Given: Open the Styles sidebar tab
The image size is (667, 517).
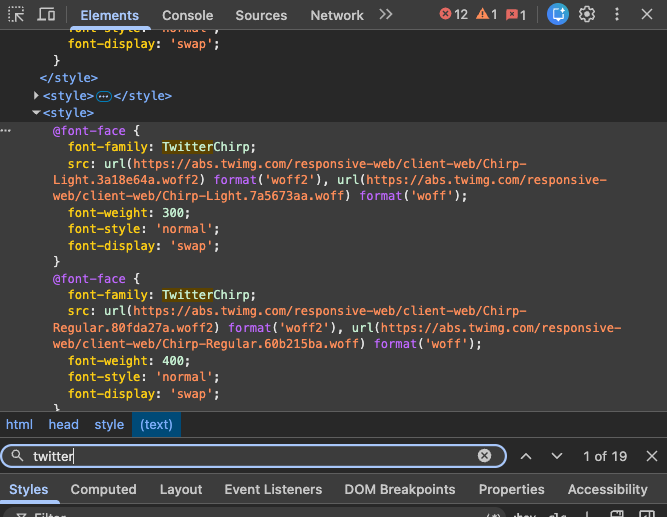Looking at the screenshot, I should pyautogui.click(x=29, y=489).
